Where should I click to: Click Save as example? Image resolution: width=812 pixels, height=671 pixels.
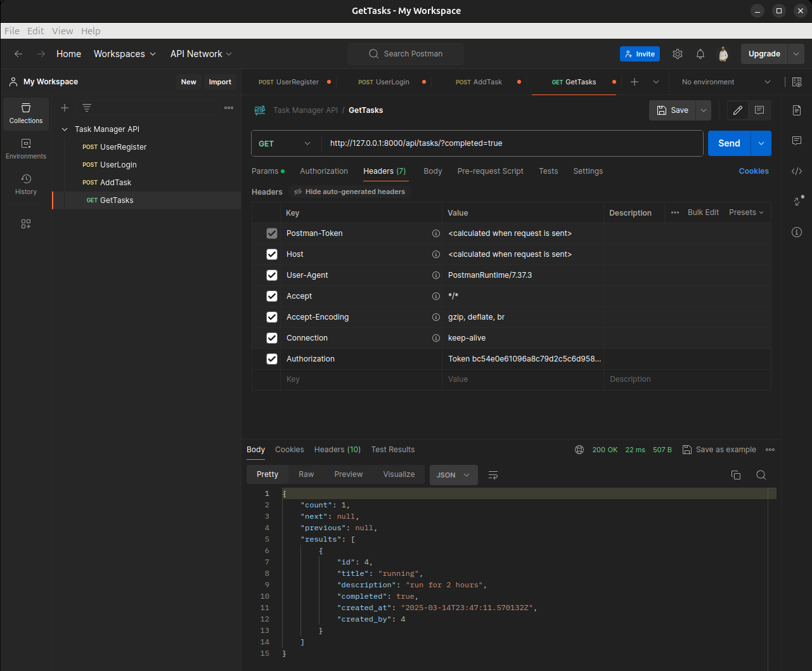[x=719, y=450]
